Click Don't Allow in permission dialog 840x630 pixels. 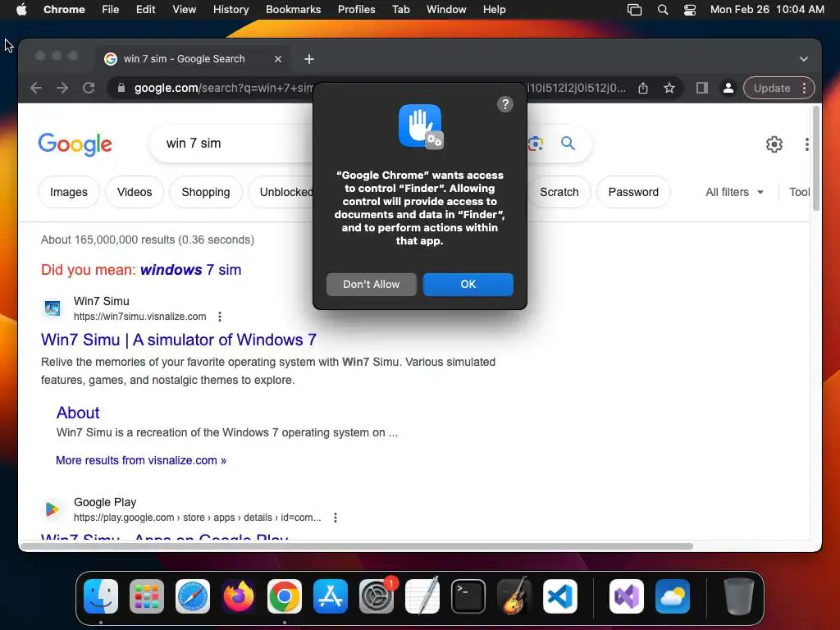point(372,285)
